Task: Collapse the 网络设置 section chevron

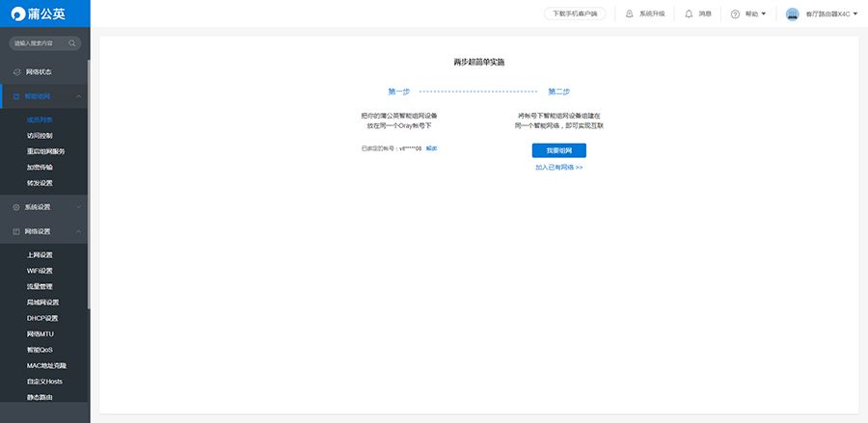Action: pyautogui.click(x=79, y=231)
